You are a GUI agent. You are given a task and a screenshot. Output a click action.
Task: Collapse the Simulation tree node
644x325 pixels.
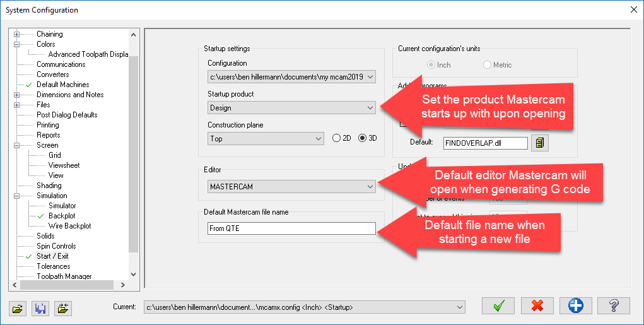tap(17, 196)
